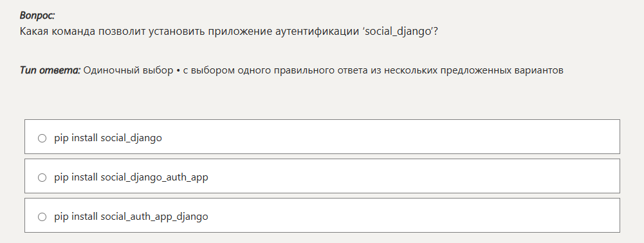This screenshot has width=644, height=243.
Task: Click the 'pip install social_auth_app_django' answer label
Action: tap(131, 217)
